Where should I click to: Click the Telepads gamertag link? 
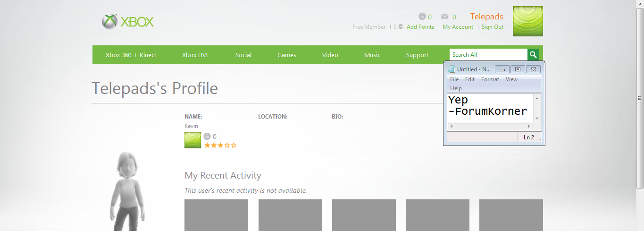(x=487, y=17)
